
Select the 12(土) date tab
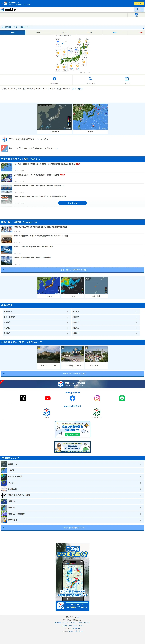[x=115, y=33]
